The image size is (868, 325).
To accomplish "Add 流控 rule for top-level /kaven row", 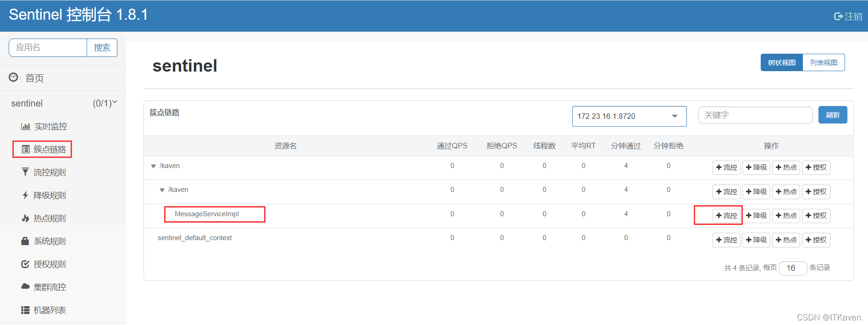I will click(726, 168).
